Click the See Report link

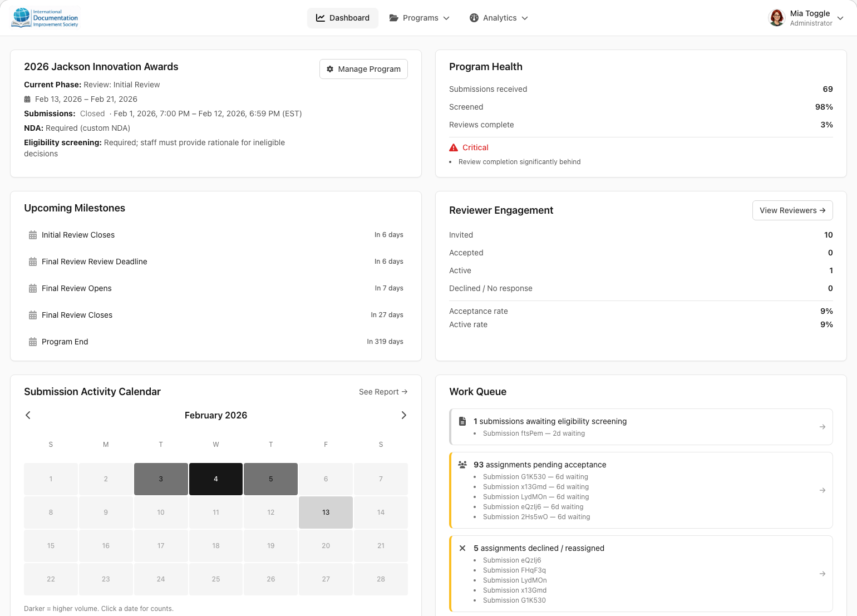pyautogui.click(x=383, y=391)
